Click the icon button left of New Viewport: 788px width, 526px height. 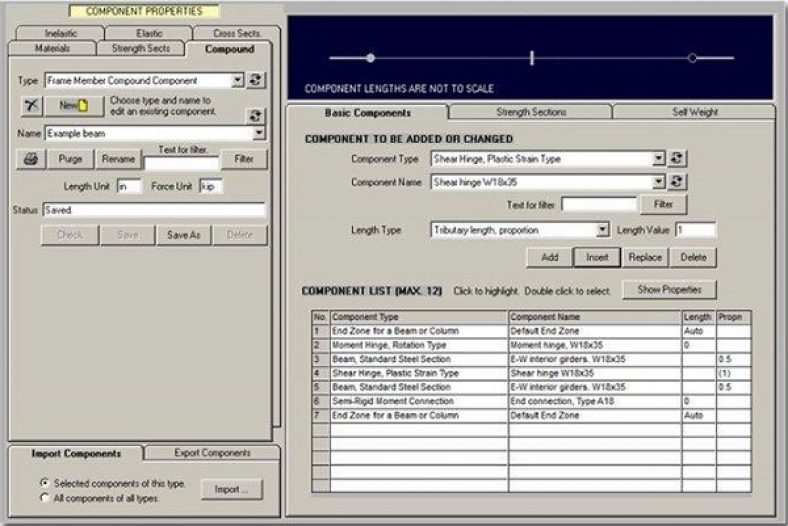[x=30, y=105]
